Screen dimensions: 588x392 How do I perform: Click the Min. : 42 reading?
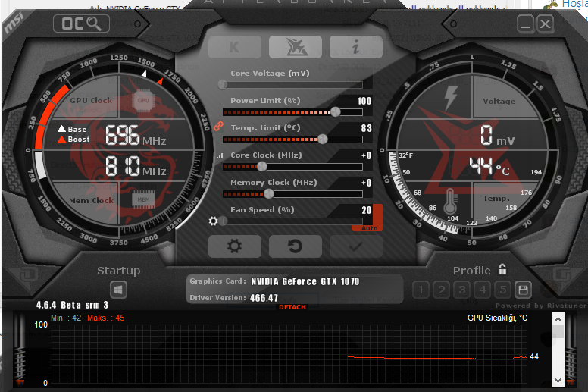click(66, 318)
